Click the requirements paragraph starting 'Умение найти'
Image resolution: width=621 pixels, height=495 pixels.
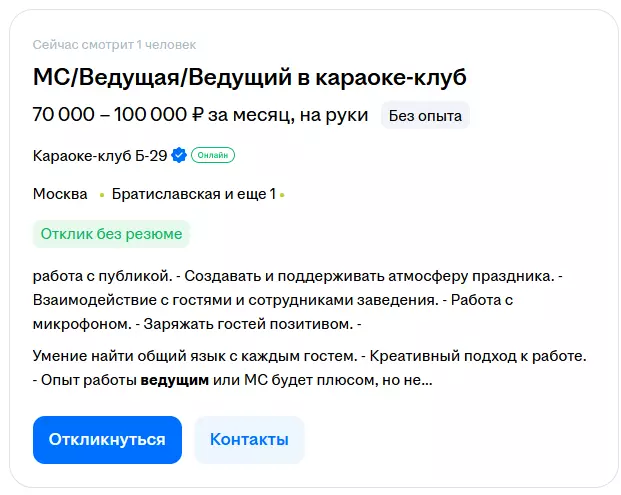(300, 367)
